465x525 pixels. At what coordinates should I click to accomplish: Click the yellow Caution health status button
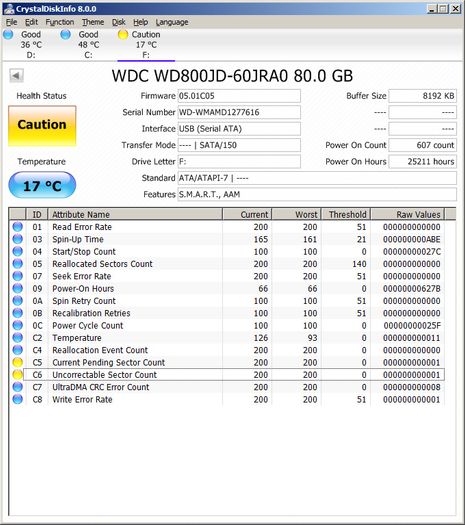point(42,126)
